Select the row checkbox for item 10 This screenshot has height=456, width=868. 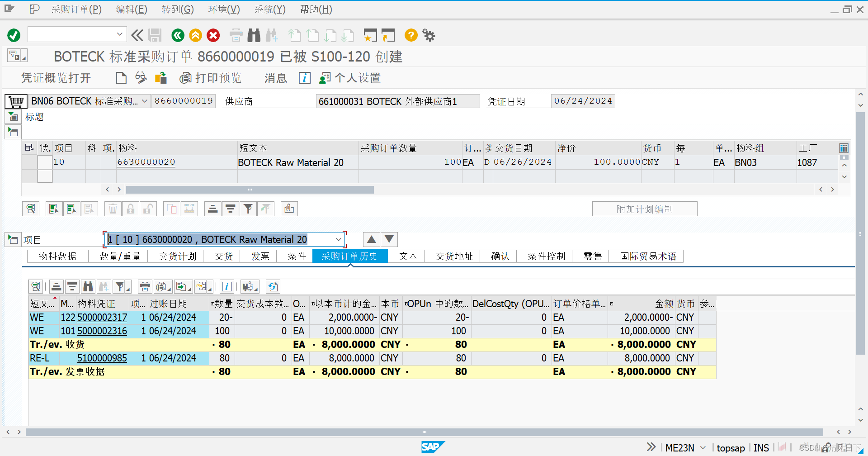click(x=45, y=162)
